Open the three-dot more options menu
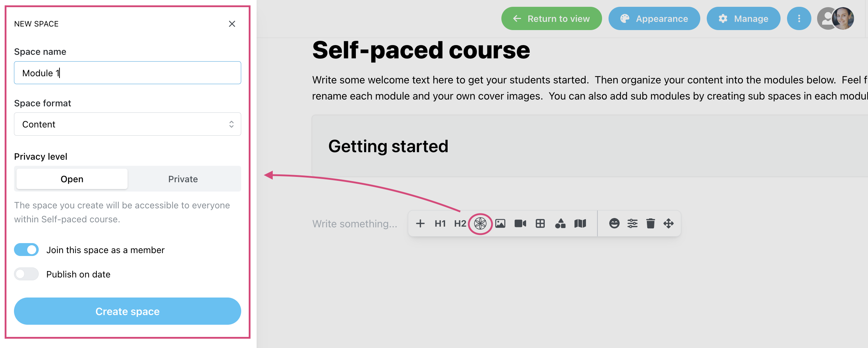 tap(799, 19)
